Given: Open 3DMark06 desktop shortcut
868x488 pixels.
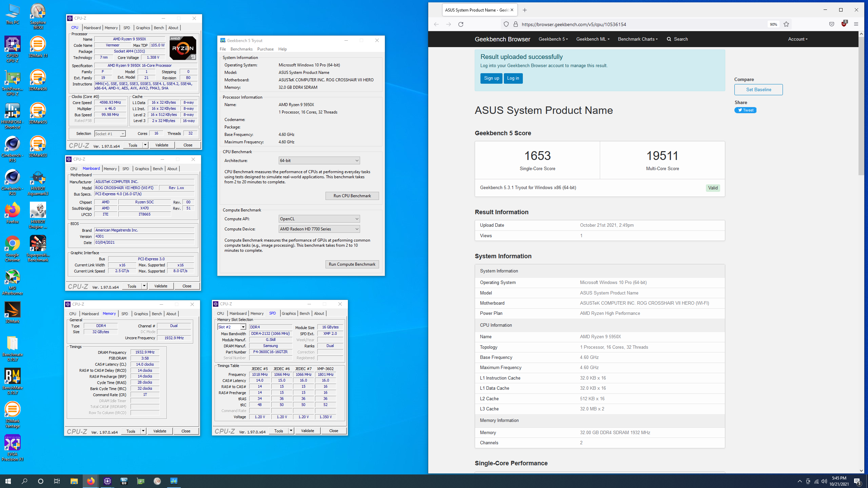Looking at the screenshot, I should click(38, 80).
